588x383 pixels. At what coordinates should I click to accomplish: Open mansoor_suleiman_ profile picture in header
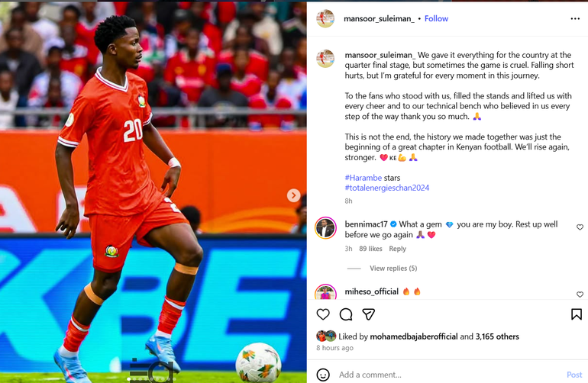(325, 19)
